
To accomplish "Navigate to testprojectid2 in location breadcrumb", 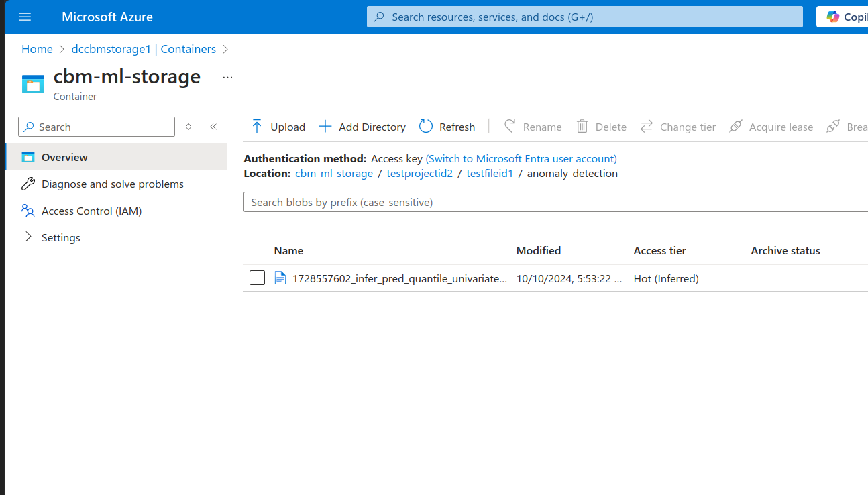I will point(420,173).
